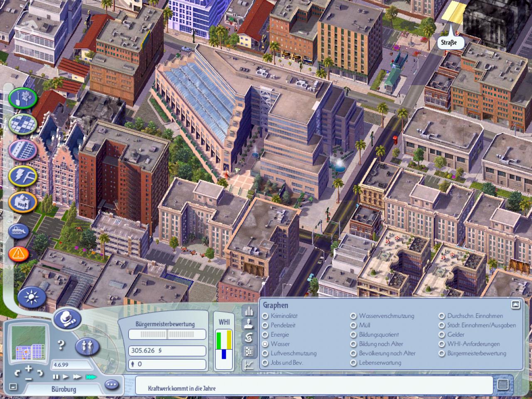Image resolution: width=532 pixels, height=399 pixels.
Task: Open the civic buildings menu
Action: pos(22,202)
